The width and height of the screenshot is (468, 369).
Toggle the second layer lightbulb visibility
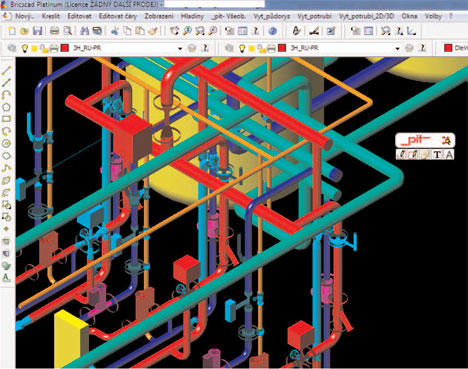(x=242, y=48)
